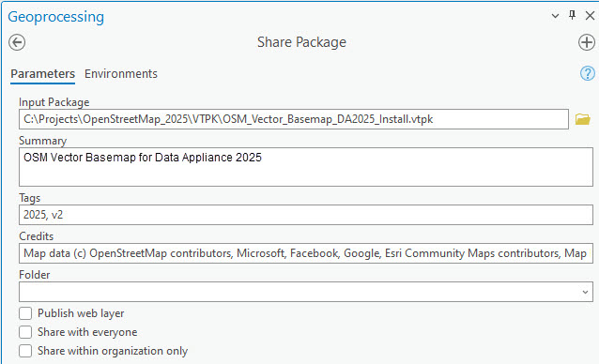599x364 pixels.
Task: Click the Summary text box
Action: click(306, 167)
